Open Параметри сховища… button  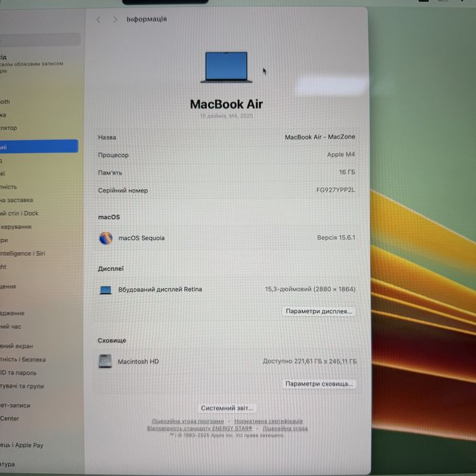pos(319,384)
